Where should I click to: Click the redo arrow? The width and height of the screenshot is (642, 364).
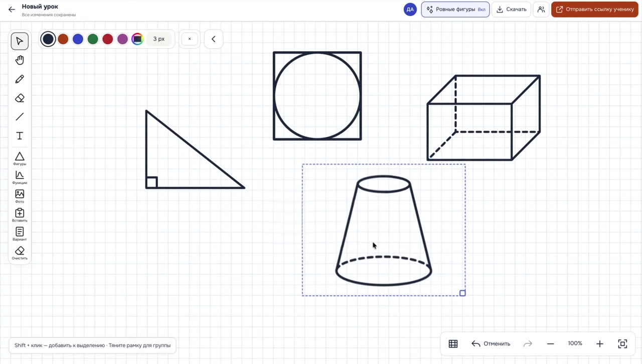[x=528, y=343]
